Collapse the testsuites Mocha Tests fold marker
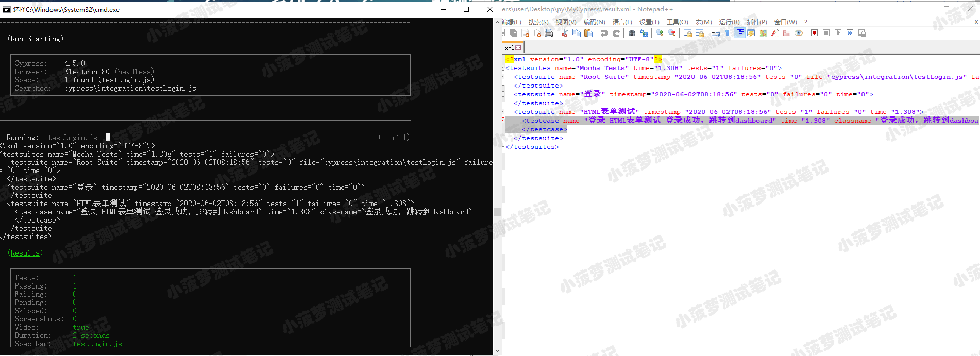The height and width of the screenshot is (356, 980). (503, 68)
